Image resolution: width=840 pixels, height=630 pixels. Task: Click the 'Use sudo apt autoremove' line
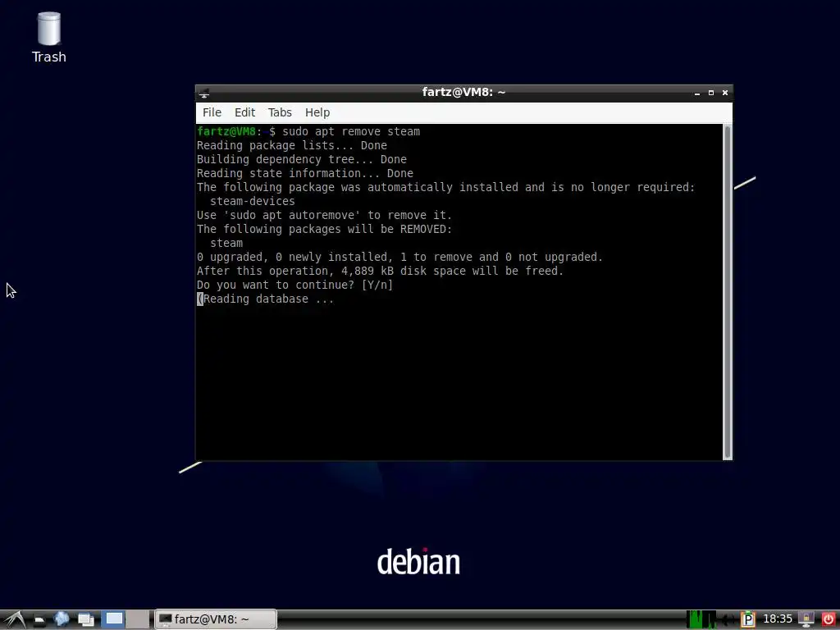(325, 216)
